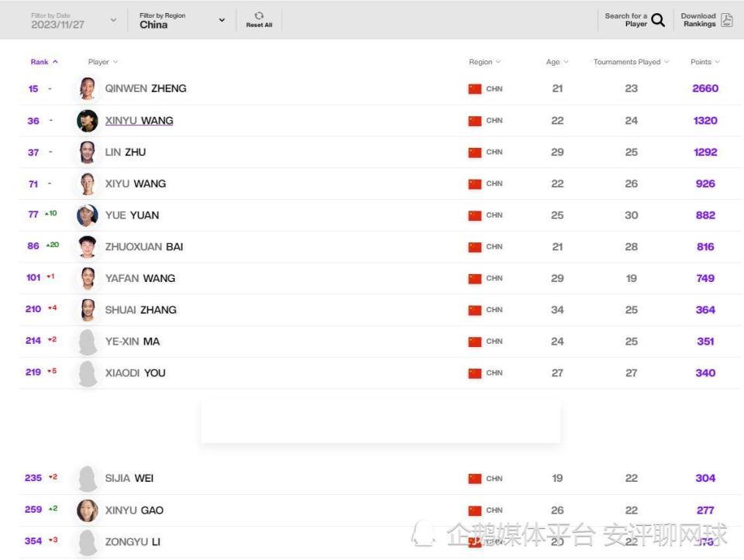Screen dimensions: 744x560
Task: Click Xinyu Gao's avatar photo
Action: (x=88, y=510)
